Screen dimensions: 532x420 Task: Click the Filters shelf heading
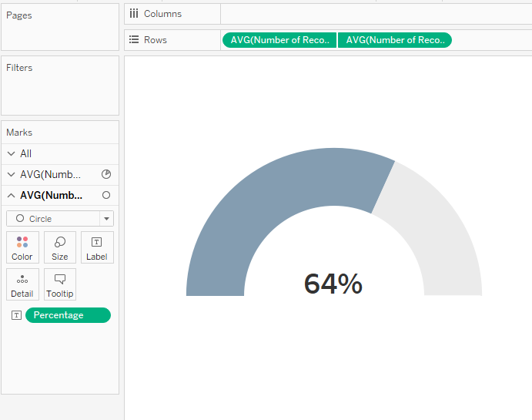pyautogui.click(x=19, y=68)
